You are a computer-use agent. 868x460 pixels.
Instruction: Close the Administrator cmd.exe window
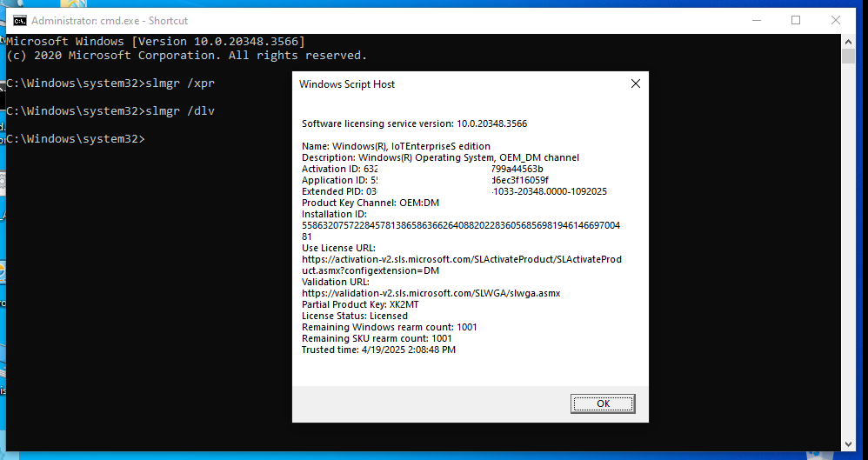tap(835, 21)
